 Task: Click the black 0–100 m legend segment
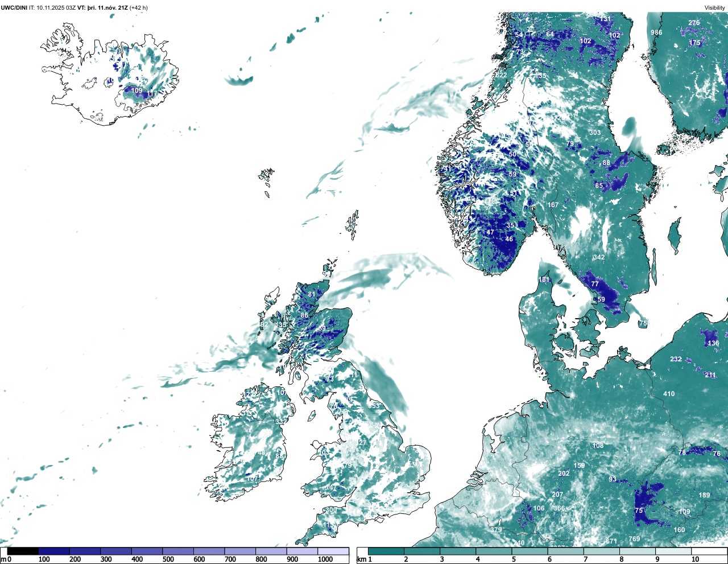23,551
